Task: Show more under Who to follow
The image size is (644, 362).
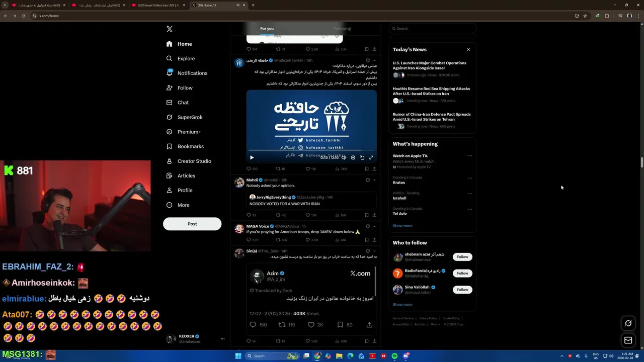Action: [402, 305]
